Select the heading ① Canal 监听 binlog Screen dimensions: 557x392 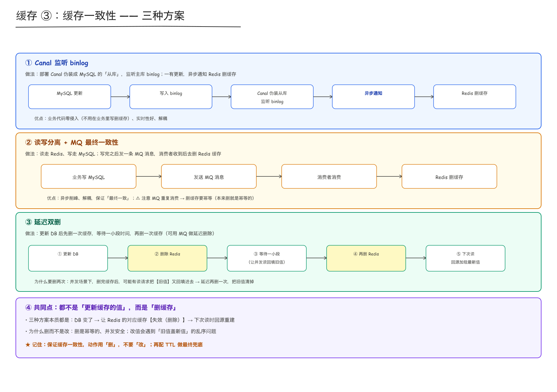(57, 63)
